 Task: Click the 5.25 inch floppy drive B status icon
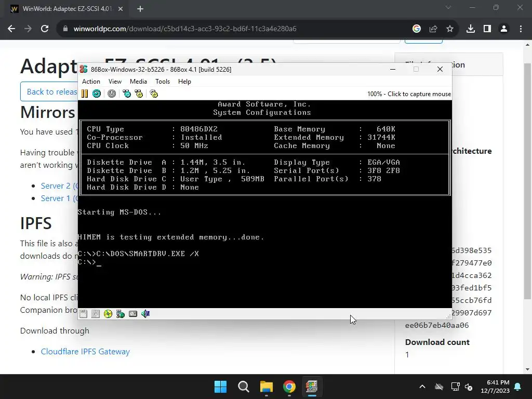pos(96,314)
